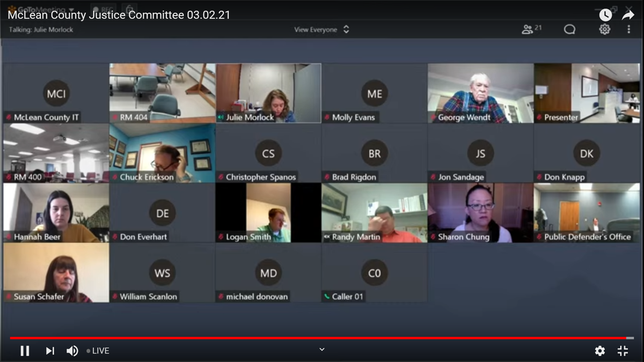Click the LIVE indicator button
Screen dimensions: 644x362
click(x=98, y=351)
